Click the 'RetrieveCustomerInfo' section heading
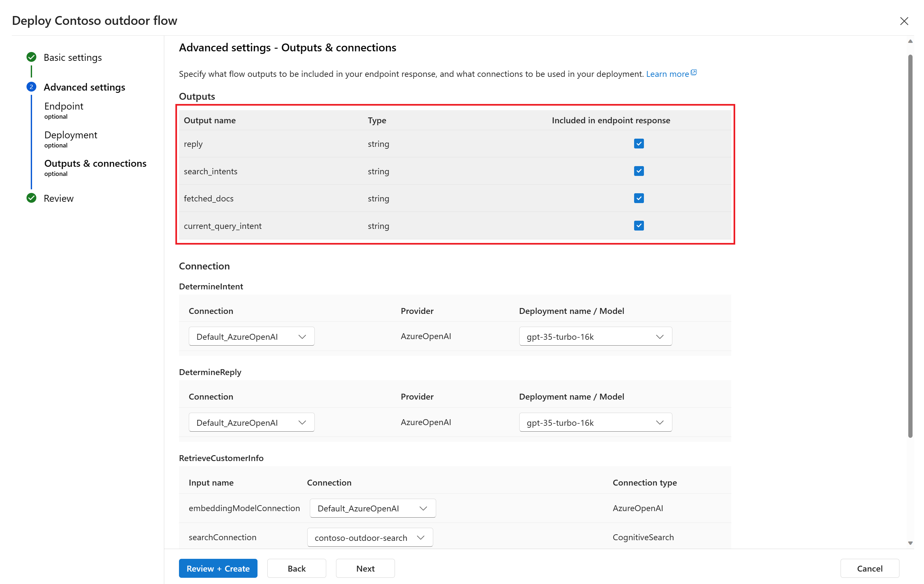 coord(221,458)
